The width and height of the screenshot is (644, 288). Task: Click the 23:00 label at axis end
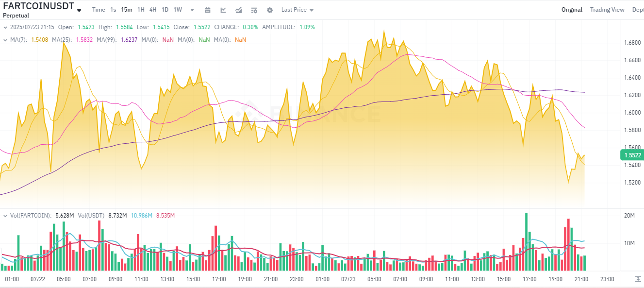click(x=607, y=279)
